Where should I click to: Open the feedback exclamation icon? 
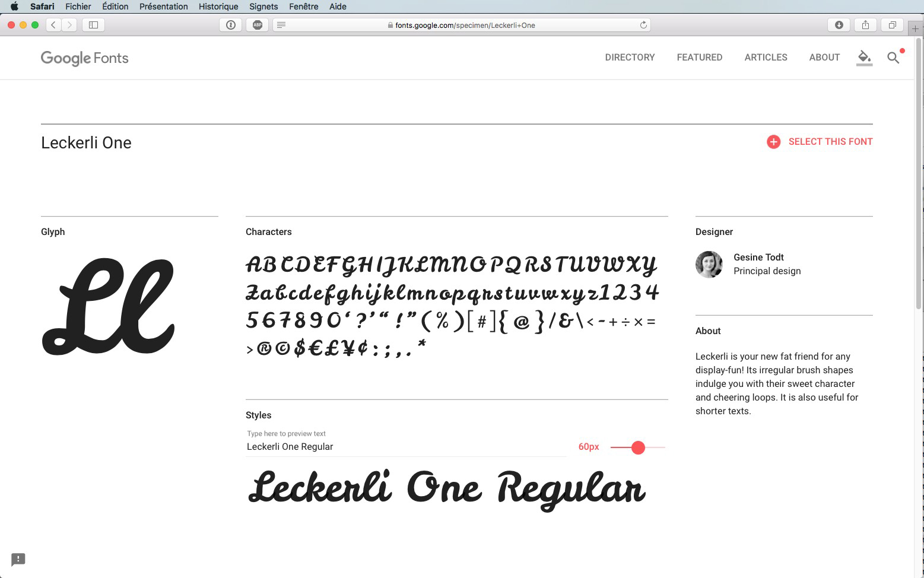coord(18,560)
